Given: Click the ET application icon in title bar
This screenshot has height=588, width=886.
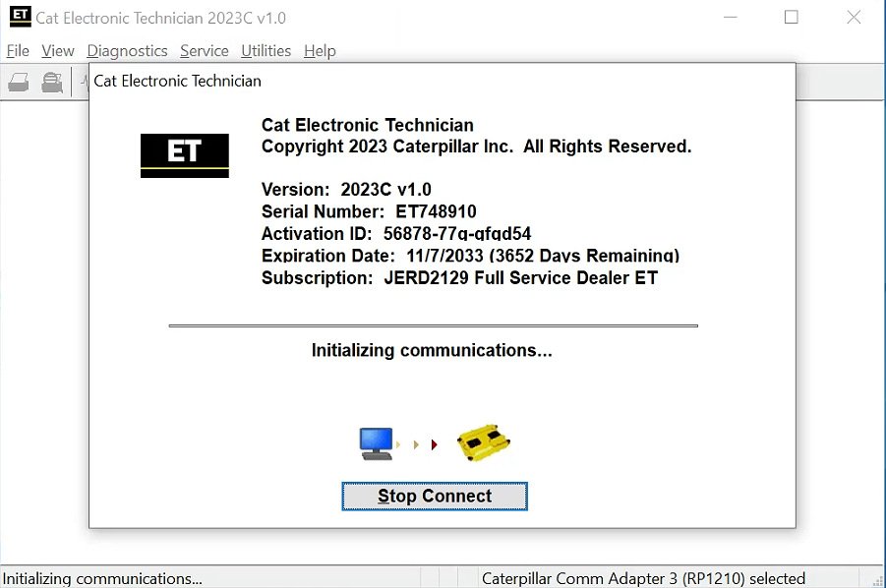Looking at the screenshot, I should click(x=21, y=17).
